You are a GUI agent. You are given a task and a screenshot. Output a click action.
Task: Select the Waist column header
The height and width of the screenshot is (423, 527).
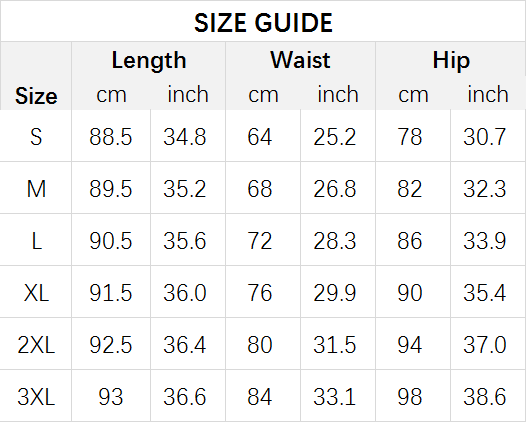pyautogui.click(x=300, y=60)
